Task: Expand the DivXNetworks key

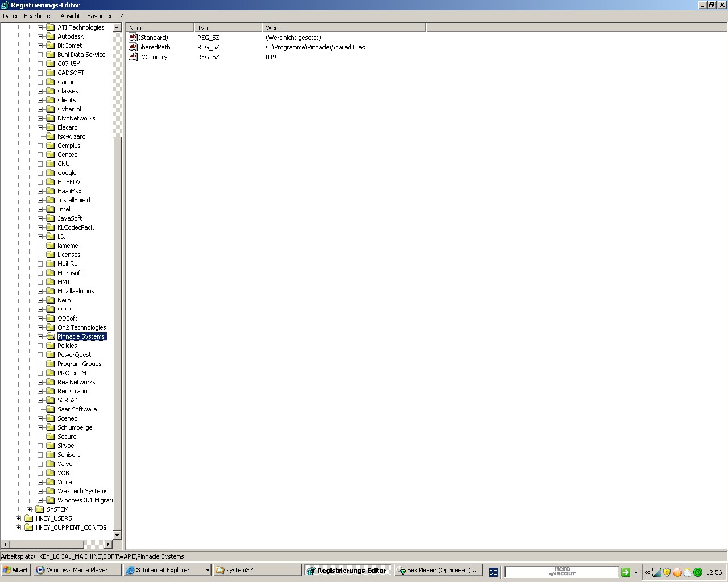Action: (40, 118)
